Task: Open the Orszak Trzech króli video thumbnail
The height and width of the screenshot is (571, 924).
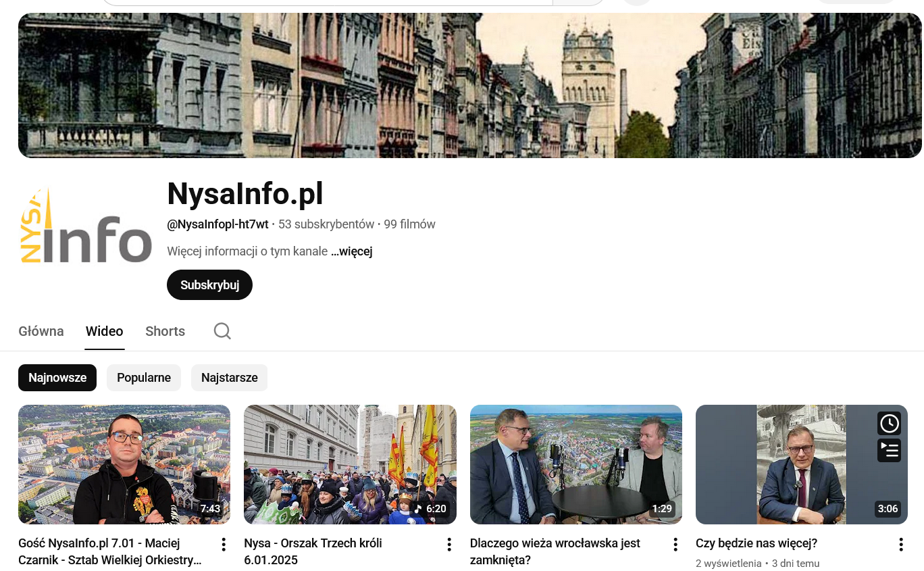Action: (350, 464)
